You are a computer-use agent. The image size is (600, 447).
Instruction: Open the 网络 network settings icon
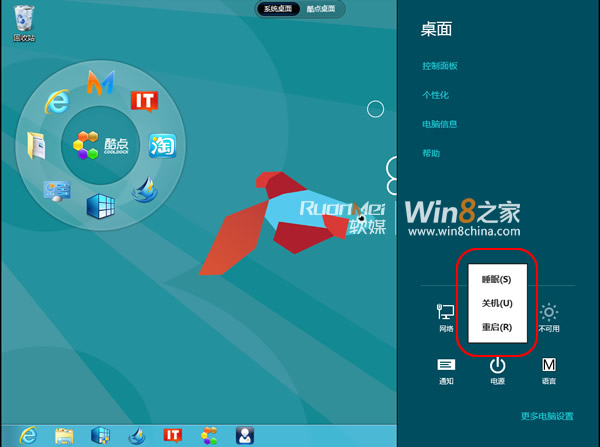tap(445, 313)
